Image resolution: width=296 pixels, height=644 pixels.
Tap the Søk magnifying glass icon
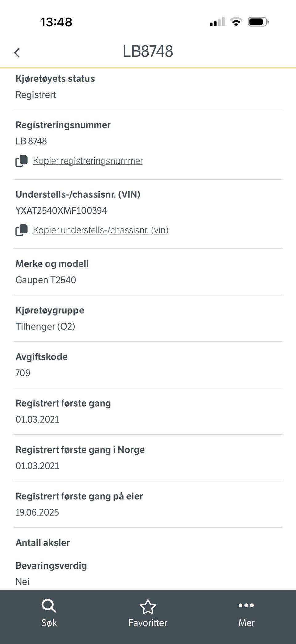(x=49, y=606)
